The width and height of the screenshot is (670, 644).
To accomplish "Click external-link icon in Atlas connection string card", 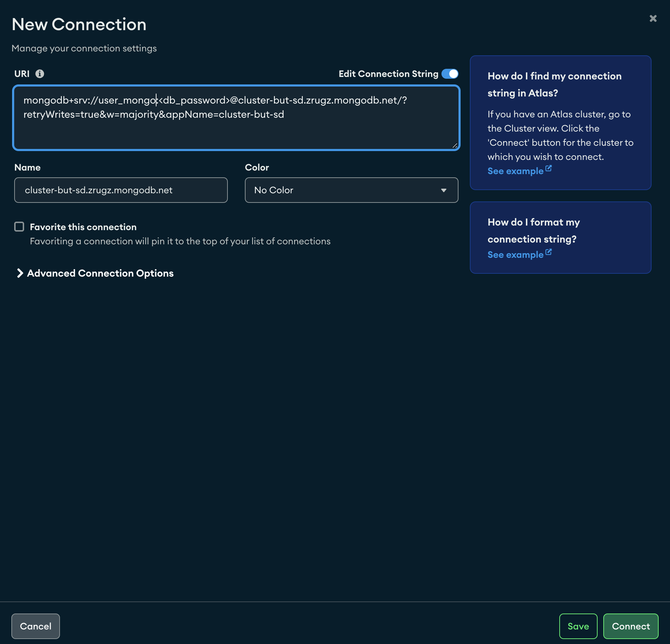I will pyautogui.click(x=549, y=168).
